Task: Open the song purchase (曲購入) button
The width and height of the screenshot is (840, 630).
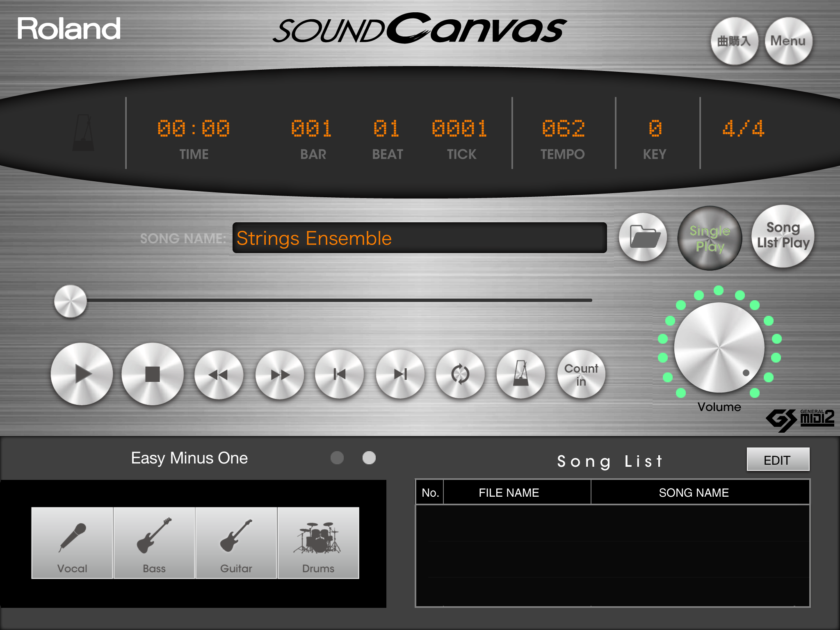Action: click(x=734, y=41)
